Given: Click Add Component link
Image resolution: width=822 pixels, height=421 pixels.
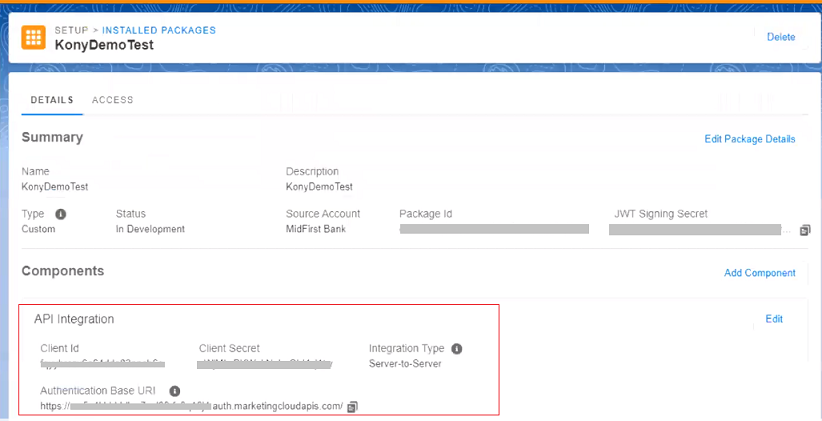Looking at the screenshot, I should (760, 273).
